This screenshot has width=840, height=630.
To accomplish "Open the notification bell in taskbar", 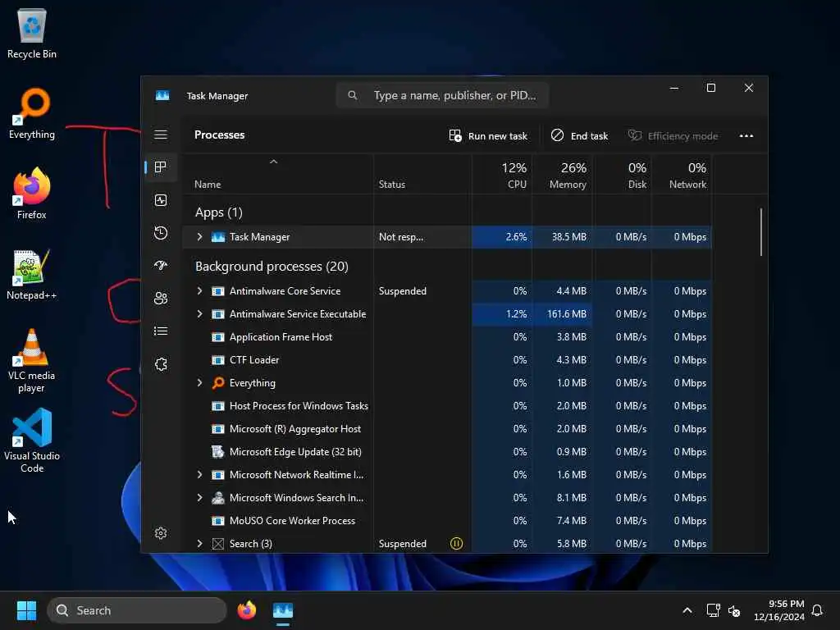I will tap(818, 610).
